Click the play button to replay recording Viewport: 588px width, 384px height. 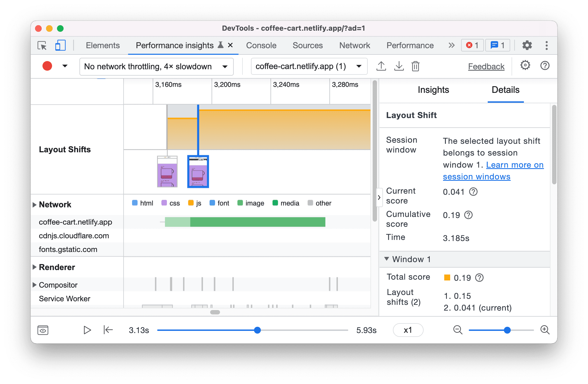click(87, 330)
